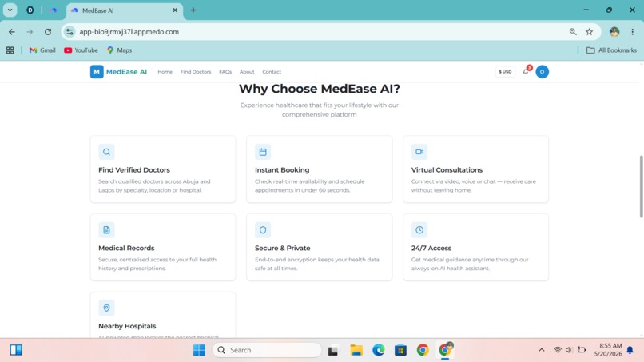Open the FAQs menu item

click(x=225, y=71)
